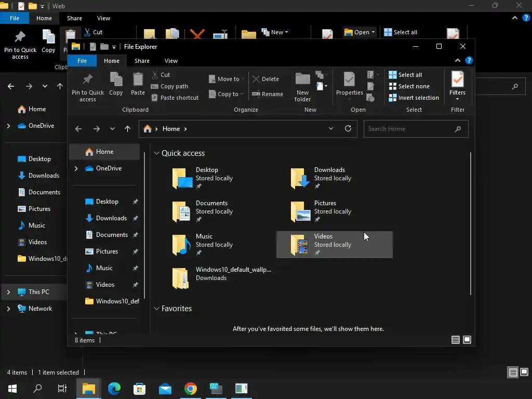The height and width of the screenshot is (399, 532).
Task: Collapse the Quick access section
Action: pyautogui.click(x=156, y=153)
